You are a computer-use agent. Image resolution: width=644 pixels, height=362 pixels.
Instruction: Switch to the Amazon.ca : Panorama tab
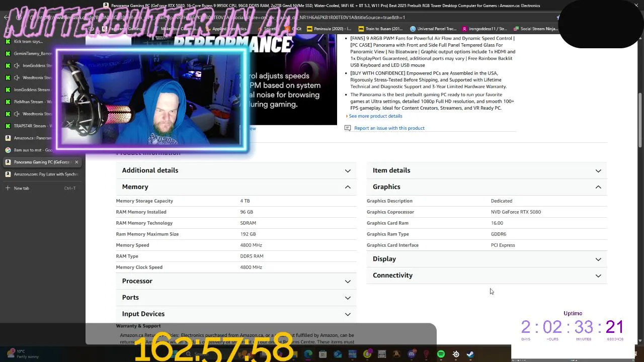tap(28, 138)
